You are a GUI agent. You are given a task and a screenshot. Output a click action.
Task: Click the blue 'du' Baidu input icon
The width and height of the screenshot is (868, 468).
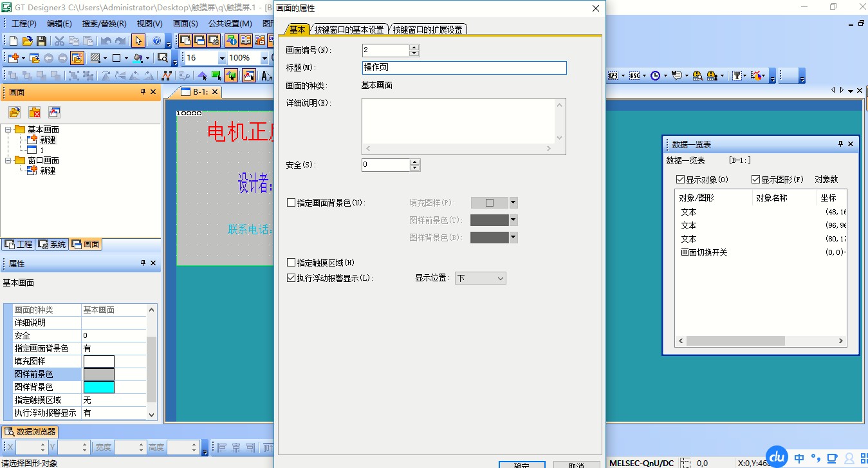click(777, 456)
